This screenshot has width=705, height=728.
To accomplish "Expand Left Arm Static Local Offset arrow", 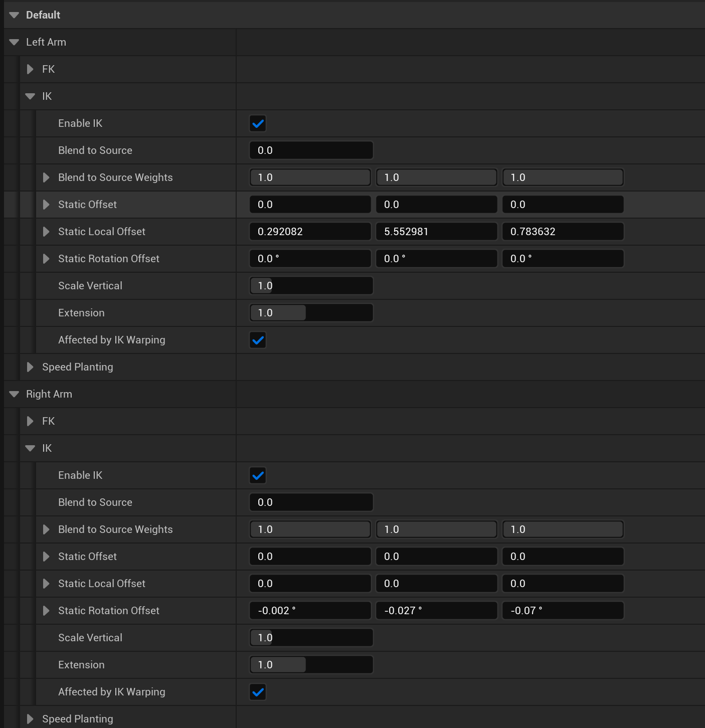I will click(46, 232).
